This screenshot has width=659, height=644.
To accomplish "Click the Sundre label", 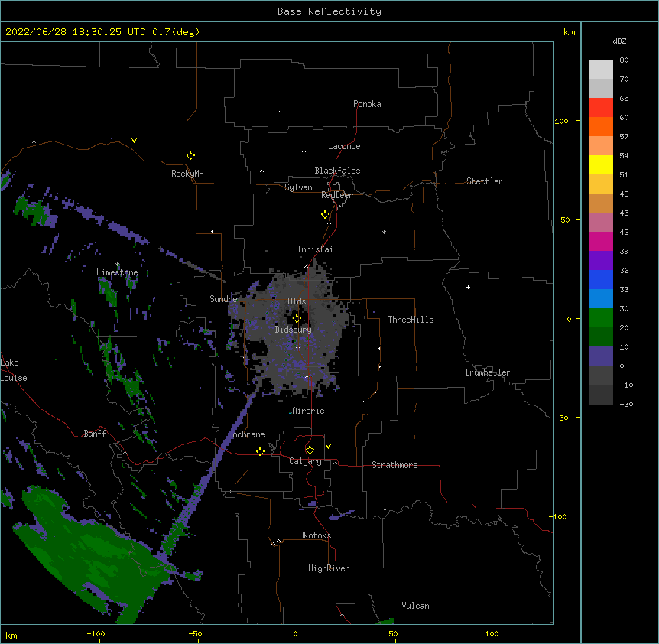I will click(x=223, y=299).
